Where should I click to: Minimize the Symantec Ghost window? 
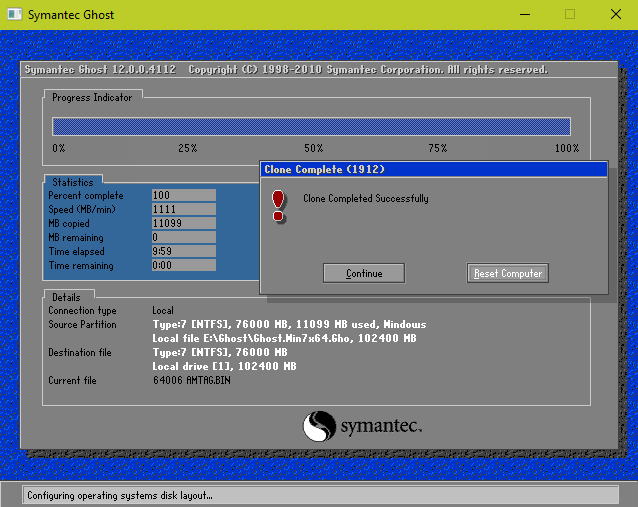[525, 14]
